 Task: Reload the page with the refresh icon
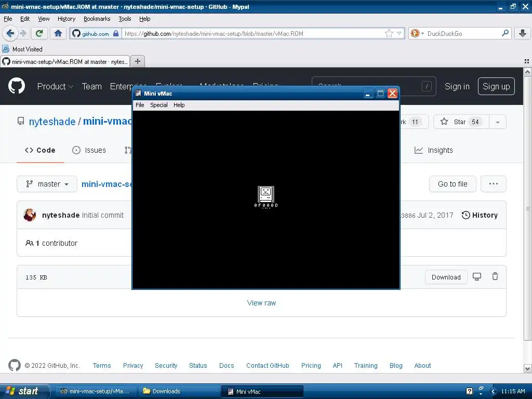[x=39, y=33]
